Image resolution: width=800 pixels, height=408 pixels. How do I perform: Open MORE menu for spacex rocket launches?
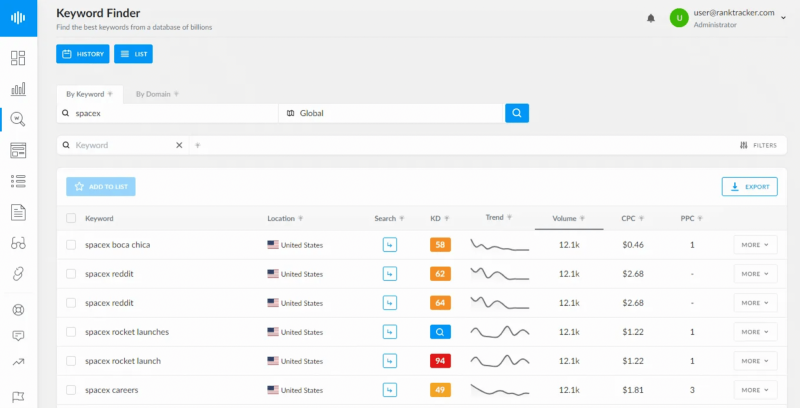coord(755,332)
